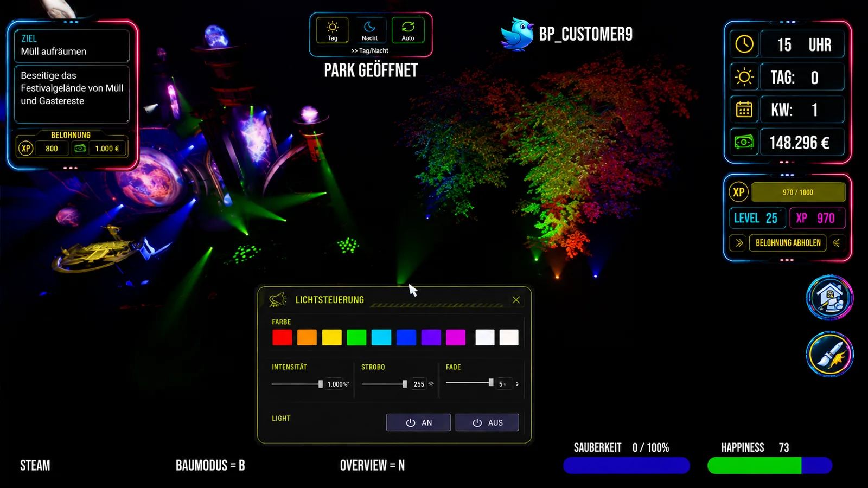Turn the light off with AUS
This screenshot has width=868, height=488.
[x=487, y=422]
